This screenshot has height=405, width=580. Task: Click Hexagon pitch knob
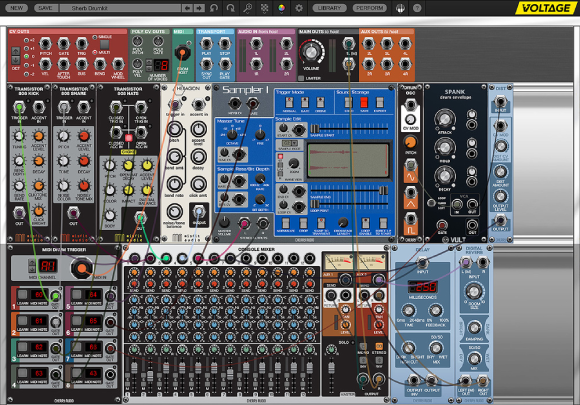[x=175, y=130]
